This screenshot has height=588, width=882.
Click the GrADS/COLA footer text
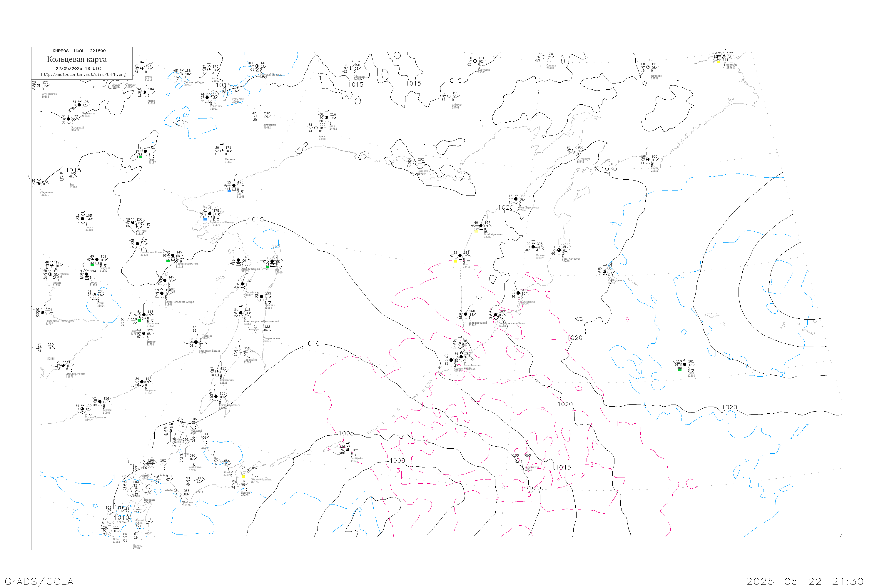click(x=39, y=582)
